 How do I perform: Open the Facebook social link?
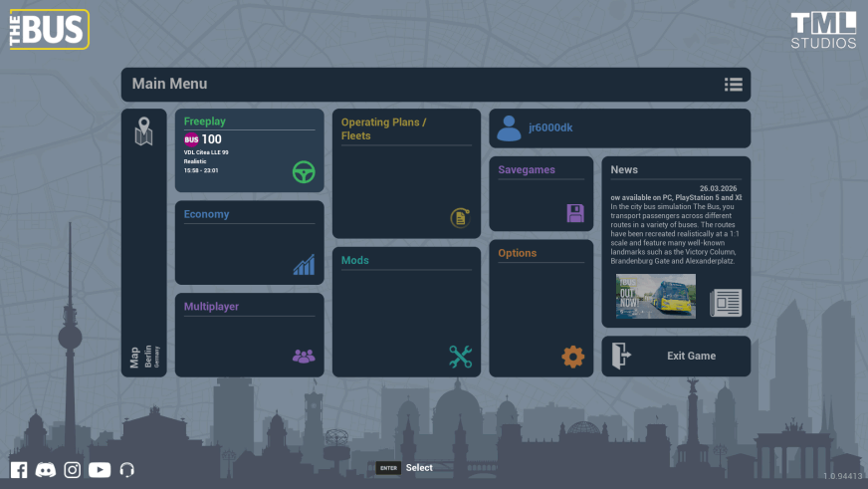point(19,470)
